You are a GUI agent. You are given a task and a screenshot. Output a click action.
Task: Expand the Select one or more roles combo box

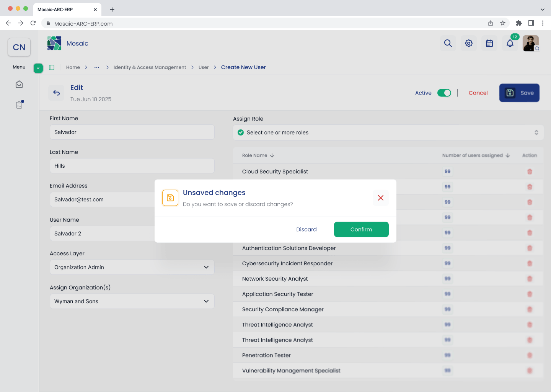(388, 132)
